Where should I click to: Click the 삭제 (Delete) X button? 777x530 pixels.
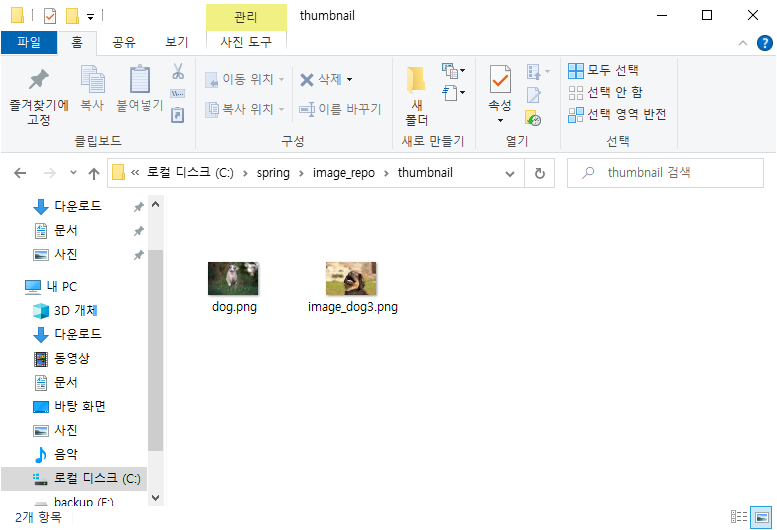320,79
